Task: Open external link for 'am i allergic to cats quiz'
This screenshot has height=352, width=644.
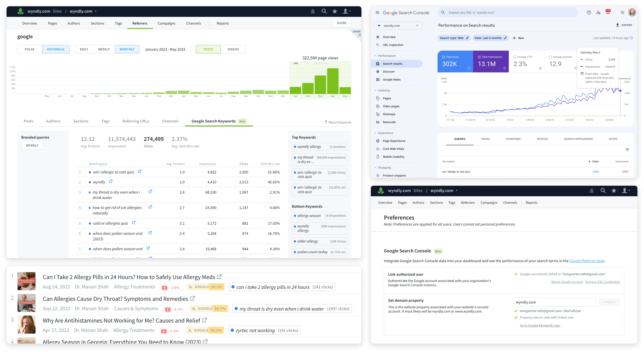Action: [139, 172]
